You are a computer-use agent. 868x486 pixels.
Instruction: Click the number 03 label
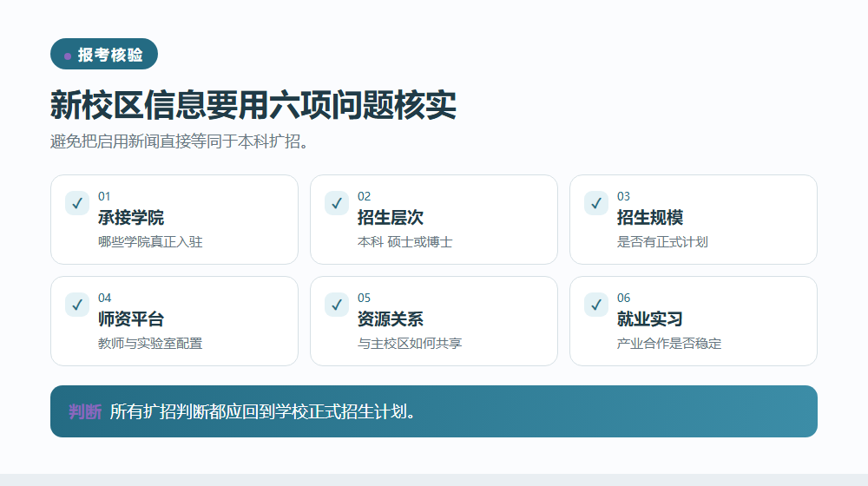click(624, 196)
